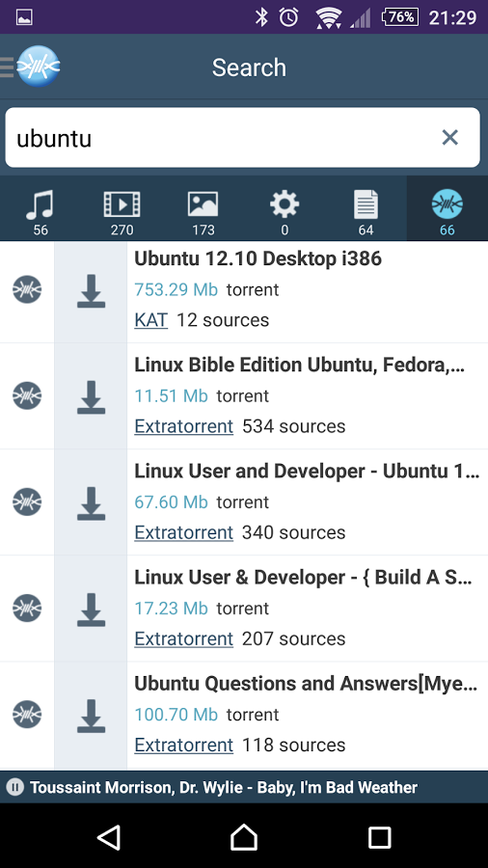Open Extratorrent link with 207 sources

coord(183,638)
